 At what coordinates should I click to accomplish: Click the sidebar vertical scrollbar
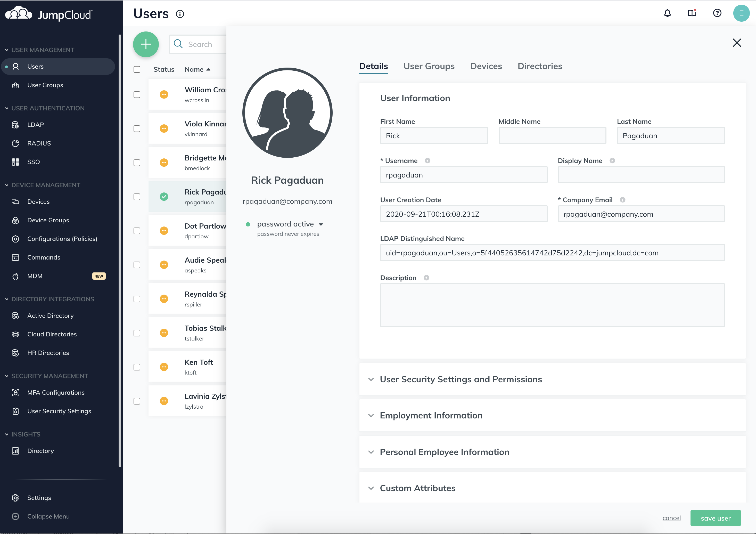click(x=120, y=250)
